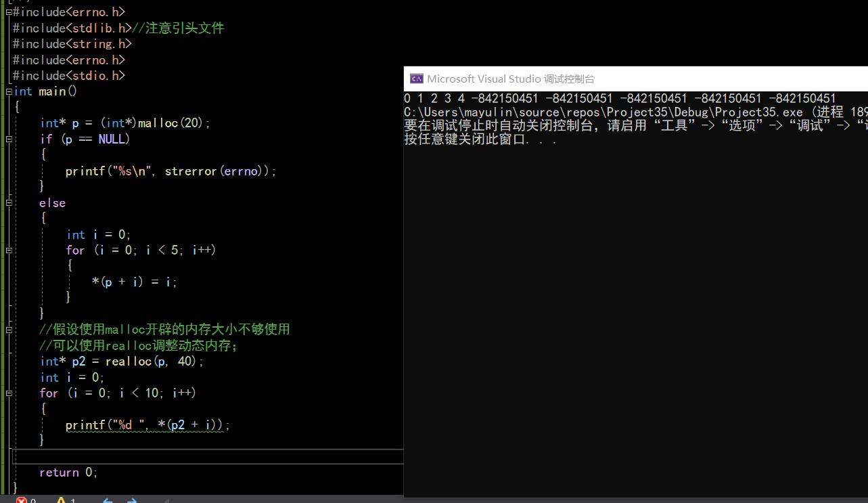Click the debug console window icon
This screenshot has height=503, width=868.
pos(417,79)
